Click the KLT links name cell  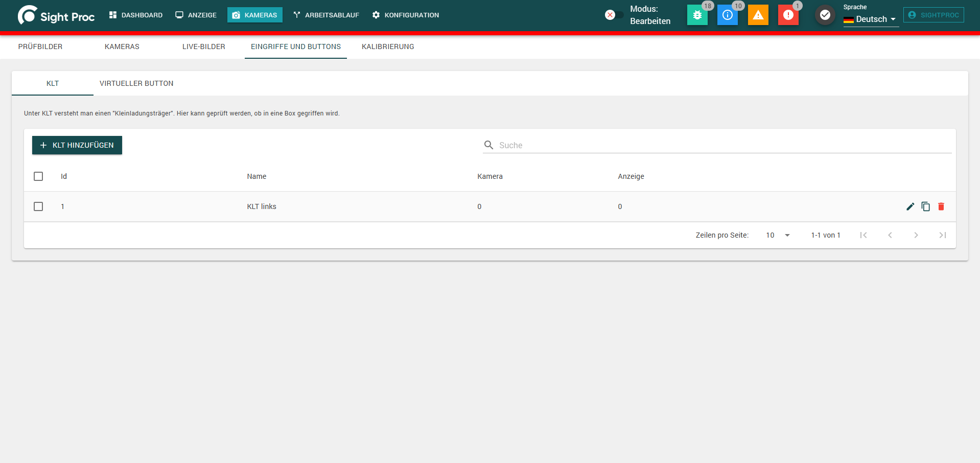[262, 206]
